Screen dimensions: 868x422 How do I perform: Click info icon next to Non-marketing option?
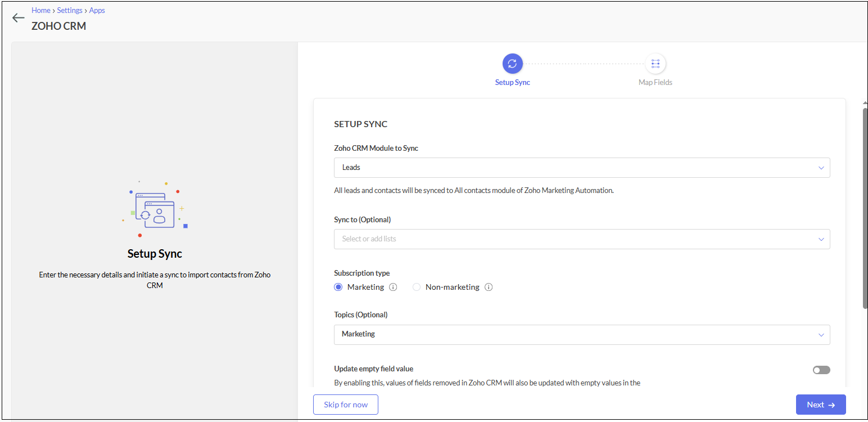pos(489,287)
